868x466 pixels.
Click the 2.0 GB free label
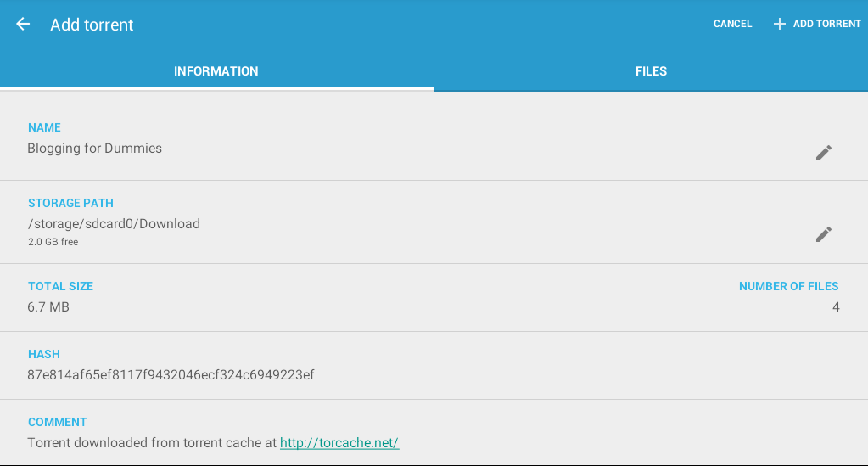(53, 242)
